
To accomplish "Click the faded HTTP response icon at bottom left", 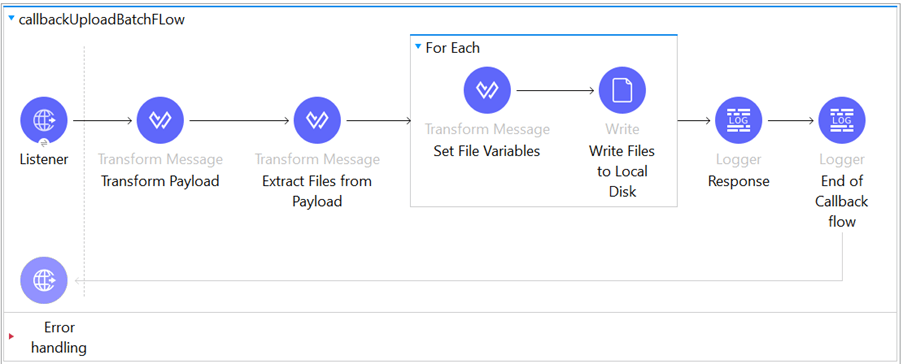I will [44, 280].
